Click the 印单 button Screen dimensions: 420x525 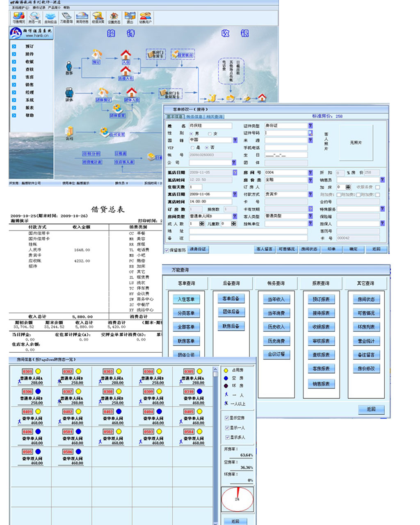pos(331,249)
